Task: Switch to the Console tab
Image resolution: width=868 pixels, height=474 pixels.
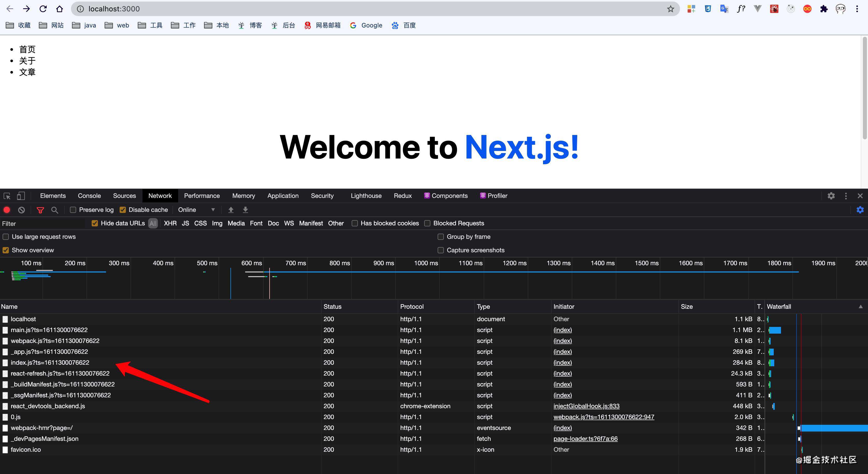Action: [x=89, y=196]
